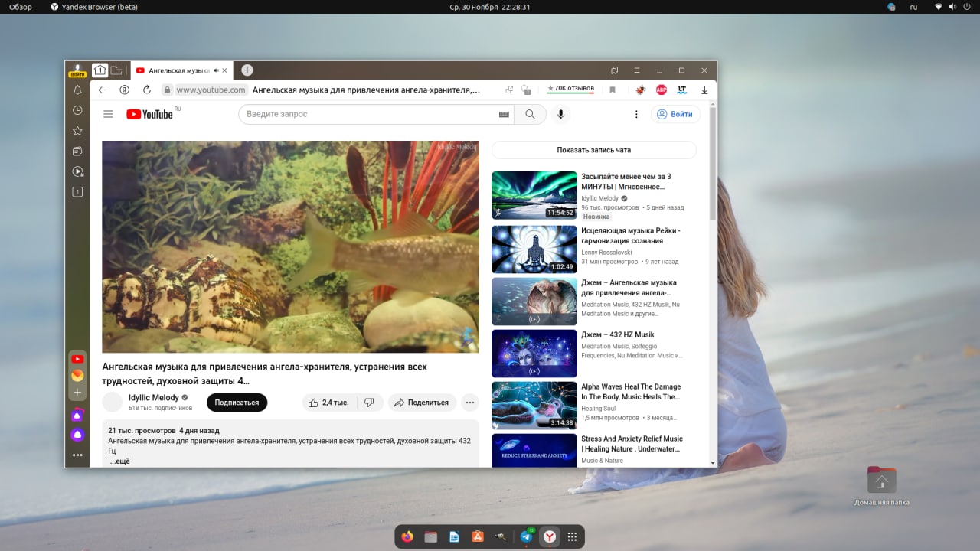Dislike the video with thumbs down
Screen dimensions: 980x551
pyautogui.click(x=369, y=403)
